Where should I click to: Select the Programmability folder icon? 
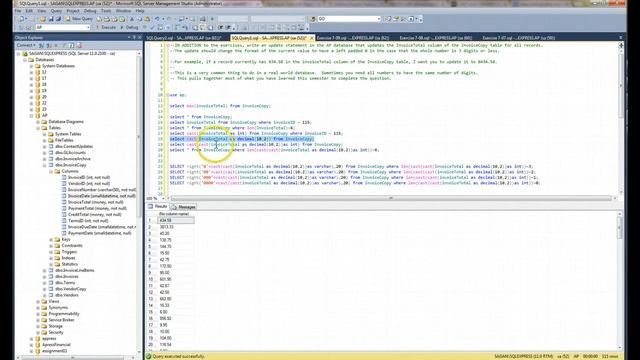pyautogui.click(x=44, y=314)
